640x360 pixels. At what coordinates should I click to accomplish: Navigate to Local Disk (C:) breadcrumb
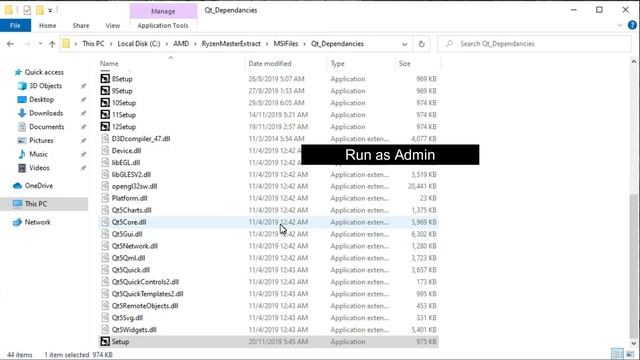(139, 44)
